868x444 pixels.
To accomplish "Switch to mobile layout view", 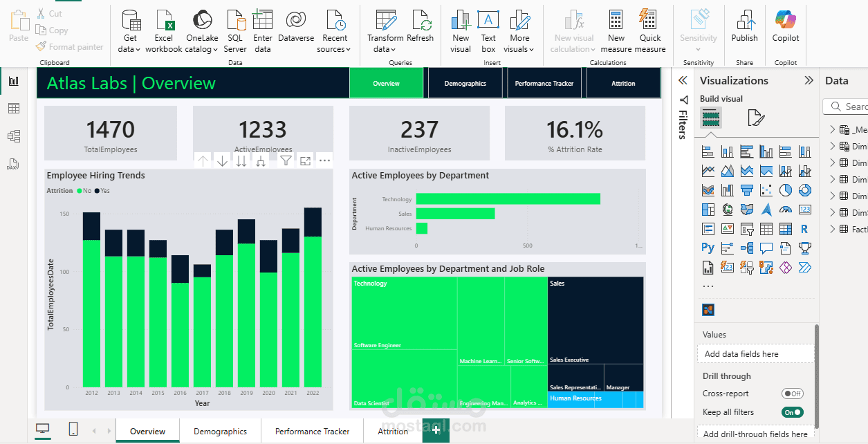I will tap(73, 429).
